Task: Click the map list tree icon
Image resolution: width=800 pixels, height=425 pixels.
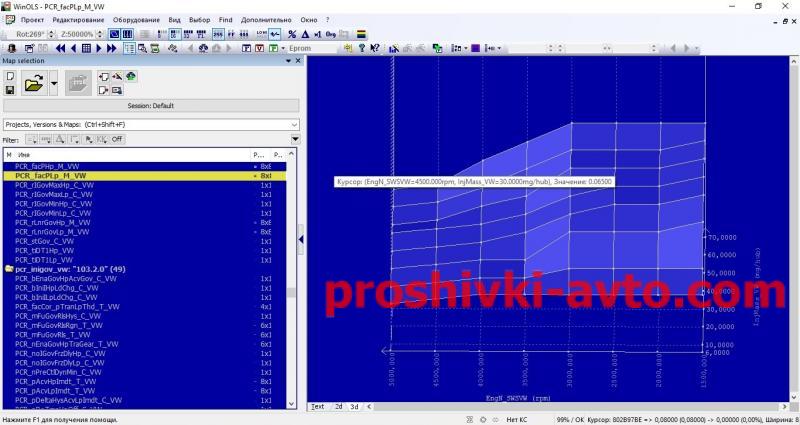Action: tap(129, 48)
